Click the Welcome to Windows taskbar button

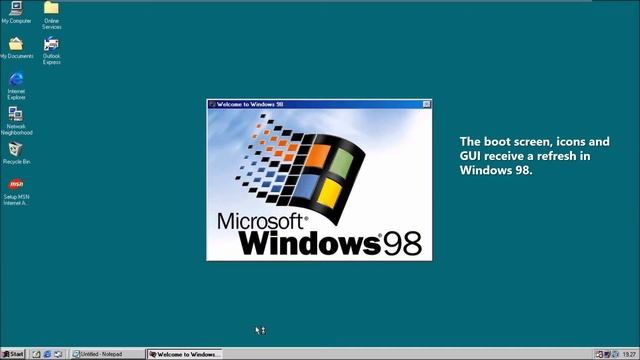tap(184, 354)
